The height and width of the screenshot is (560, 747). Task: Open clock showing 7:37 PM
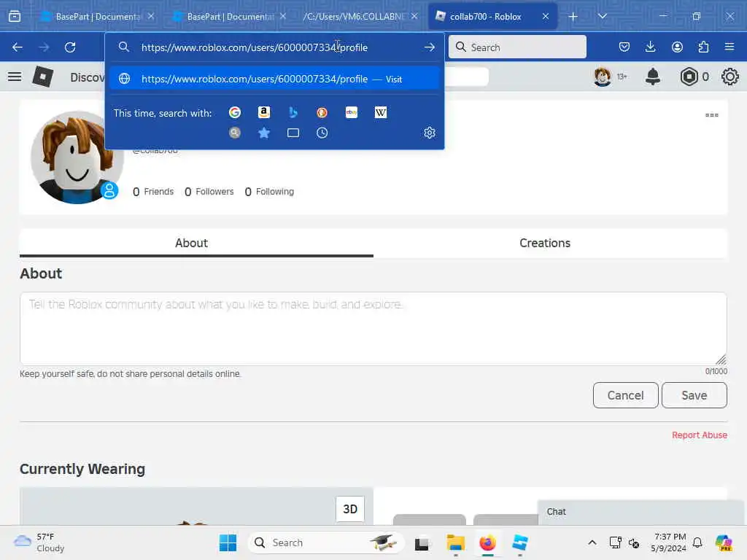pos(670,542)
